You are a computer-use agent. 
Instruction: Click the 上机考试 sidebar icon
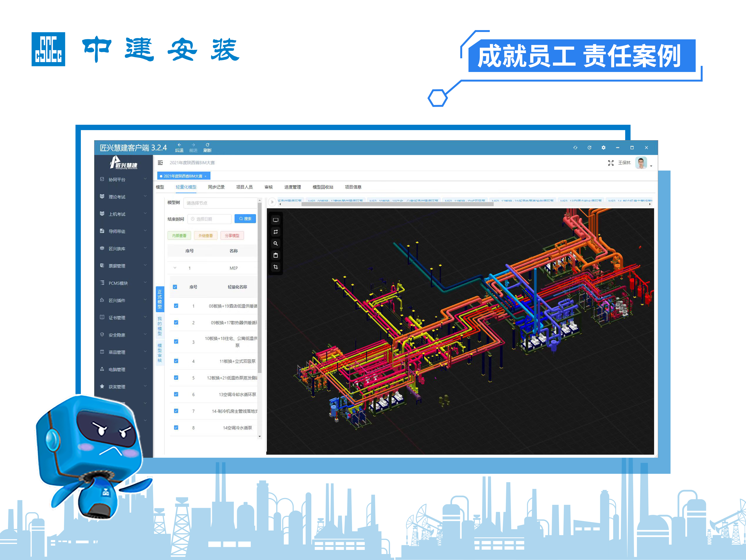click(x=102, y=214)
